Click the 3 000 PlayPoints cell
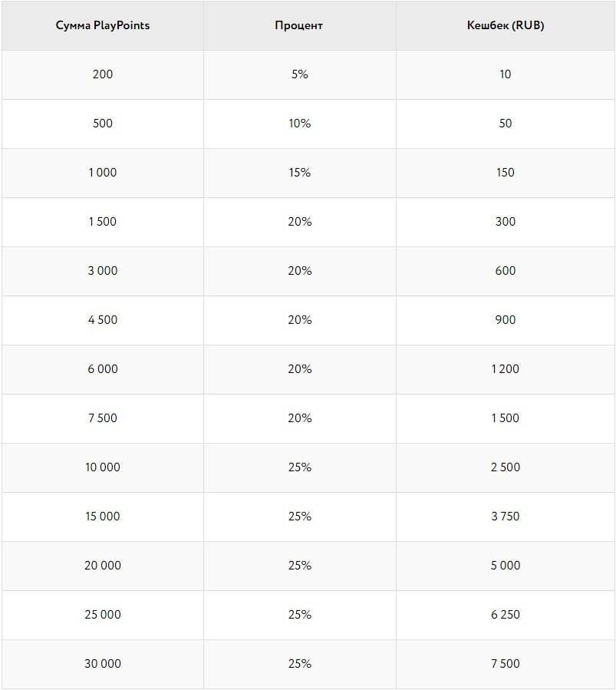Image resolution: width=616 pixels, height=690 pixels. (103, 271)
